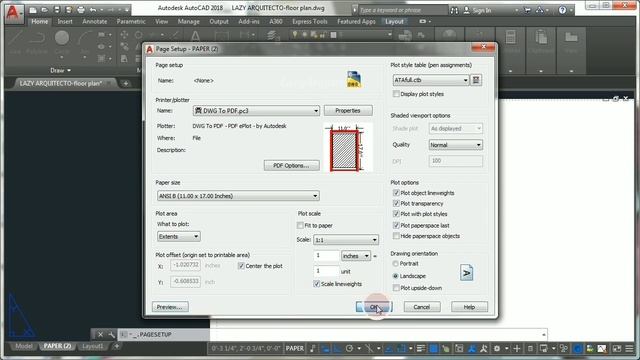Screen dimensions: 640x360
Task: Click the Help question mark icon
Action: pos(562,10)
